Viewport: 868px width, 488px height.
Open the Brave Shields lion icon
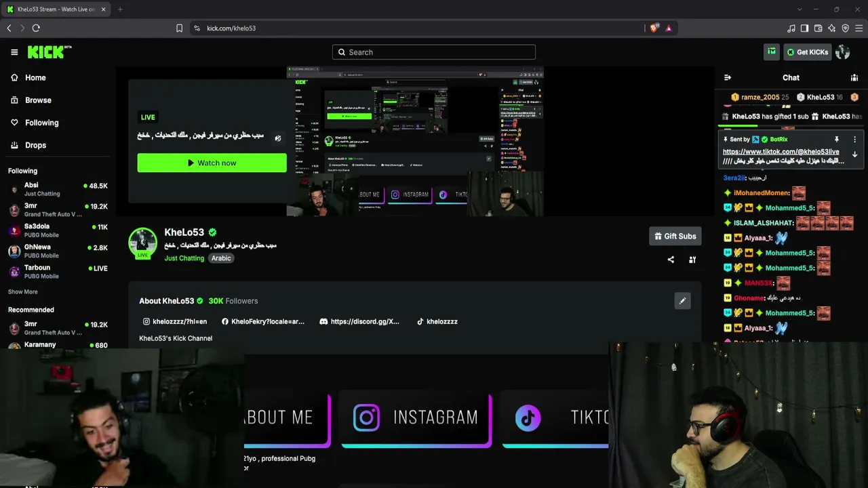(x=654, y=28)
